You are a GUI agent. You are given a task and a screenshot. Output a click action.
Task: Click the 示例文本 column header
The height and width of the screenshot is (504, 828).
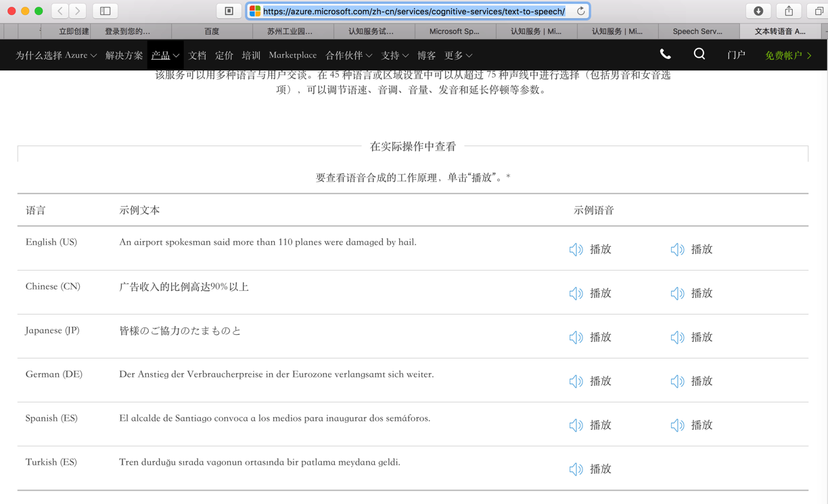click(139, 210)
